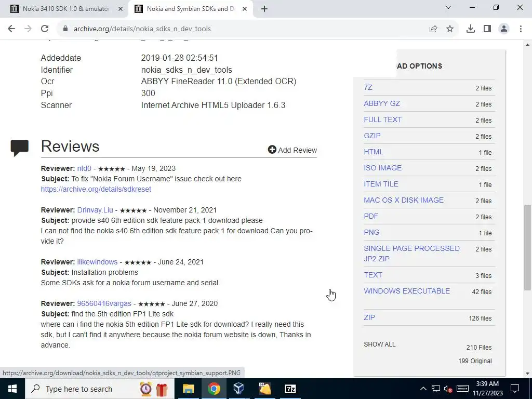The image size is (532, 399).
Task: Go back with the browser back arrow
Action: (11, 29)
